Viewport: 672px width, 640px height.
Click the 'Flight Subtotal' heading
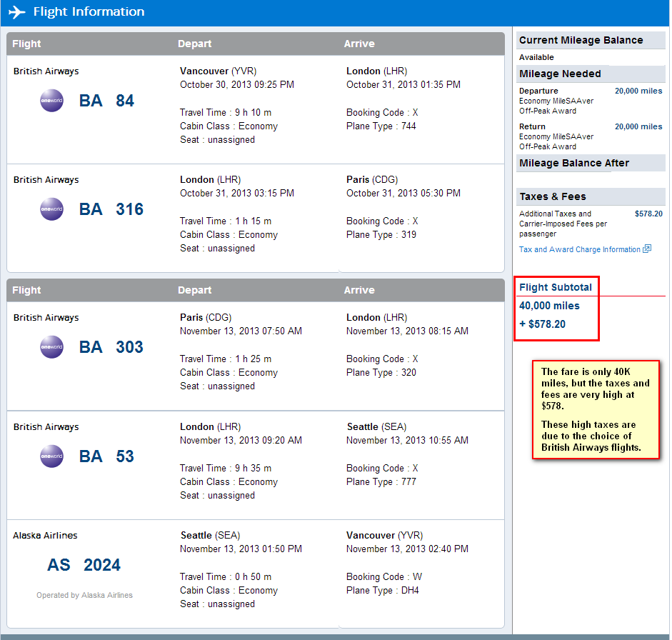tap(556, 287)
